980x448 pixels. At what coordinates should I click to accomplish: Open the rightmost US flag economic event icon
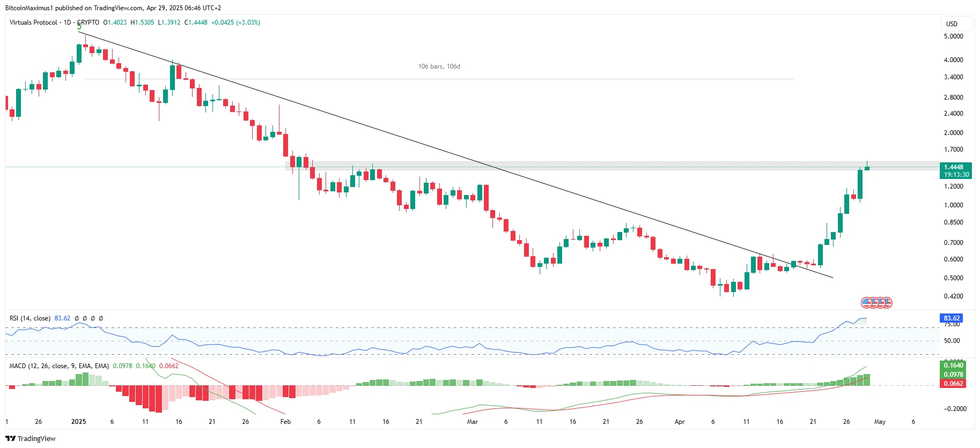click(887, 303)
